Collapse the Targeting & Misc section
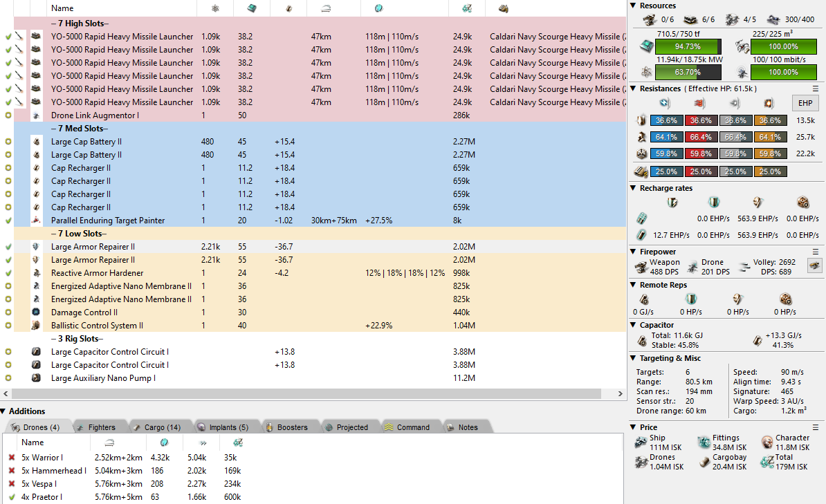The width and height of the screenshot is (826, 504). point(634,358)
